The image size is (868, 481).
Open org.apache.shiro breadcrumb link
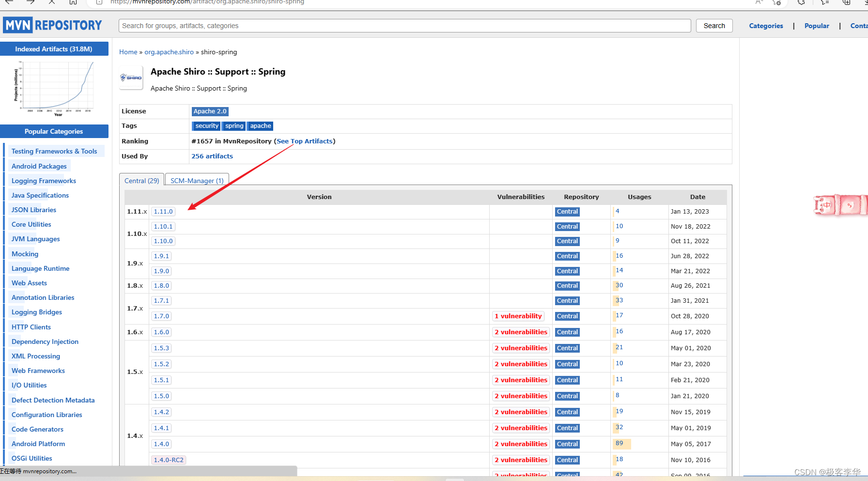[x=169, y=52]
